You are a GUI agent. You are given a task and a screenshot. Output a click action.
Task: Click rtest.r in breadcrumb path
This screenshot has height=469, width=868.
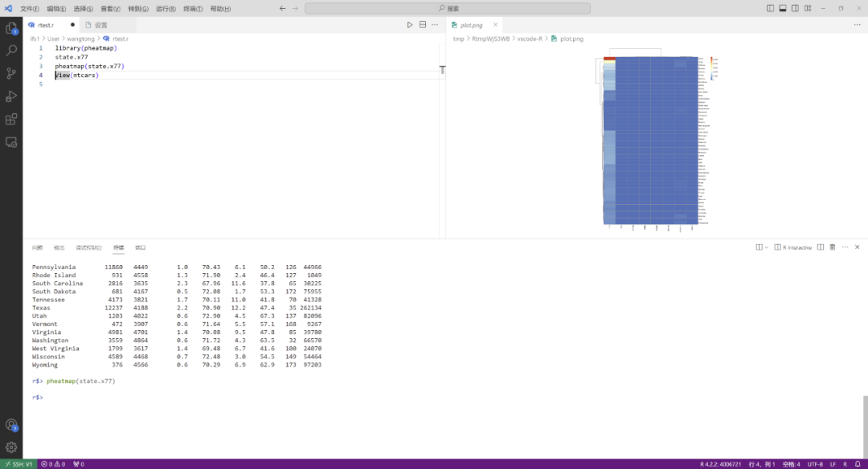point(120,39)
